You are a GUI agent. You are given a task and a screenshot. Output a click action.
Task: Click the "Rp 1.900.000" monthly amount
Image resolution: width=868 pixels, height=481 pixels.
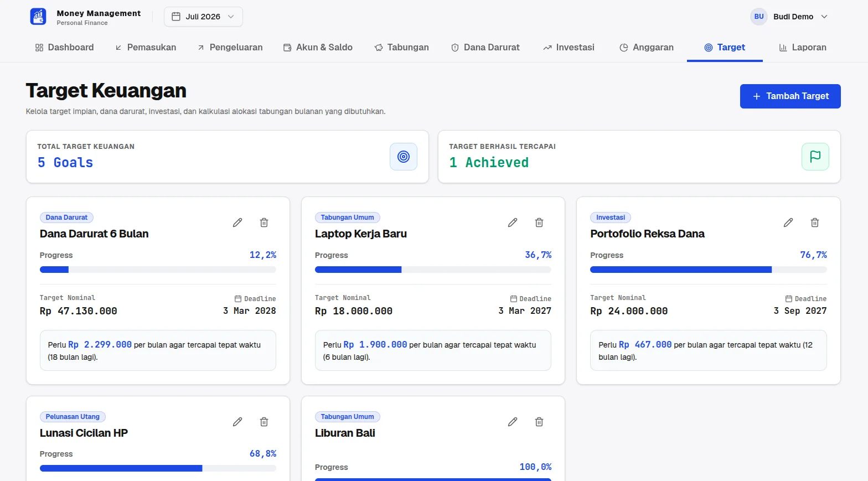(x=375, y=345)
